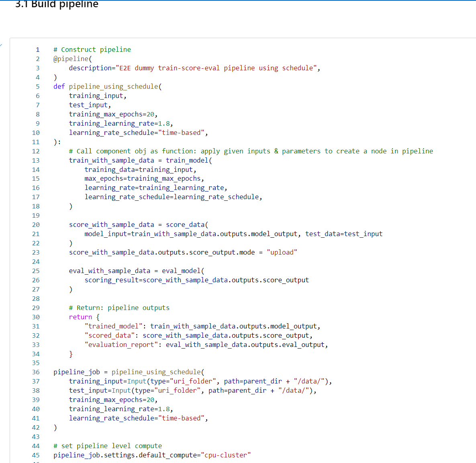This screenshot has width=476, height=463.
Task: Click the "upload" string on line 23
Action: click(x=282, y=253)
